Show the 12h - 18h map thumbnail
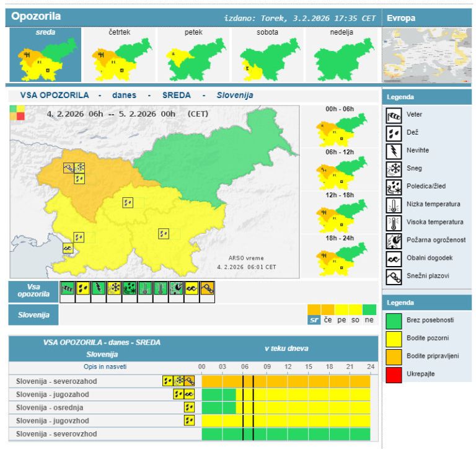The width and height of the screenshot is (476, 449). [339, 215]
